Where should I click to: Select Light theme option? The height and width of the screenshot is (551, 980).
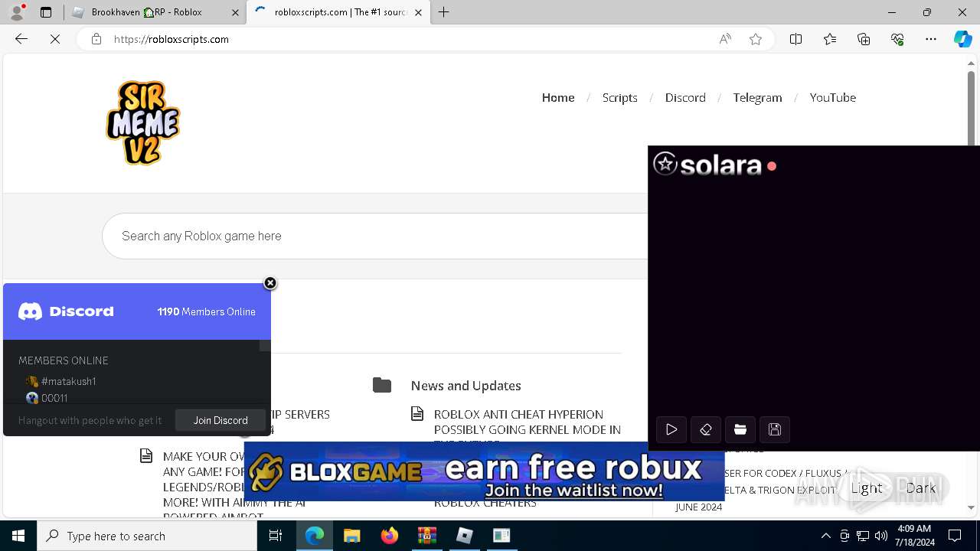click(867, 488)
